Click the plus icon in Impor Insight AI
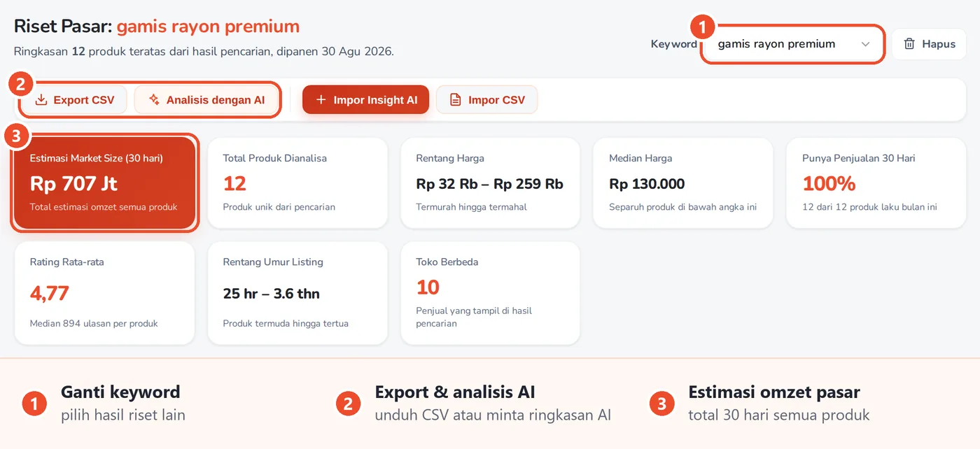The height and width of the screenshot is (449, 980). pos(321,100)
